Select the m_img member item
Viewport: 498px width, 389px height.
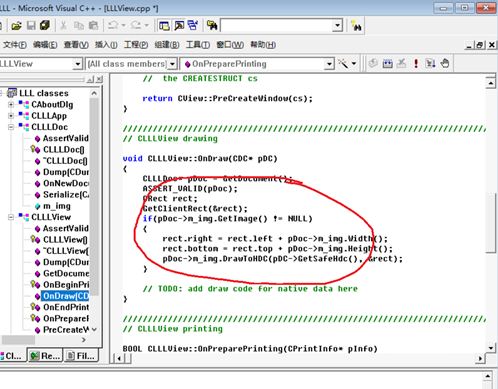coord(57,206)
